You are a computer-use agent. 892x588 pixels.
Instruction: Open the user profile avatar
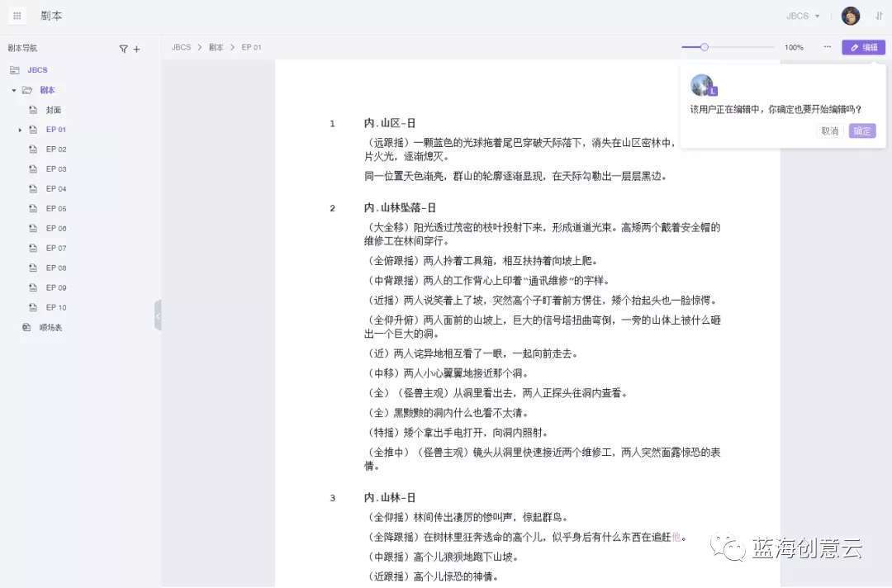click(x=851, y=16)
